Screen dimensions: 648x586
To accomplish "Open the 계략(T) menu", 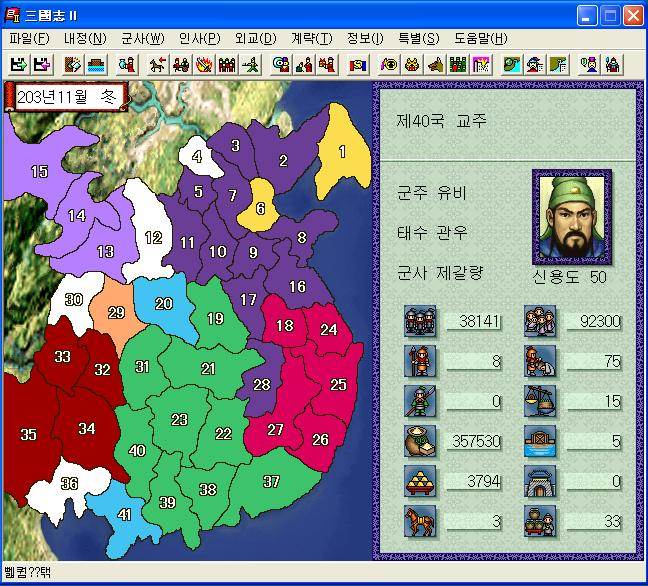I will tap(312, 38).
